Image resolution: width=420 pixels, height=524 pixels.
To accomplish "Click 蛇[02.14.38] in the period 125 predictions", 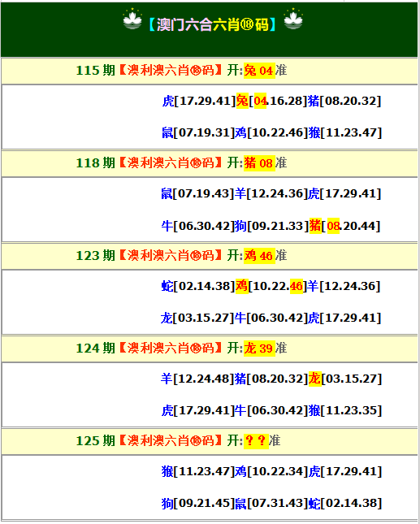I will (344, 503).
